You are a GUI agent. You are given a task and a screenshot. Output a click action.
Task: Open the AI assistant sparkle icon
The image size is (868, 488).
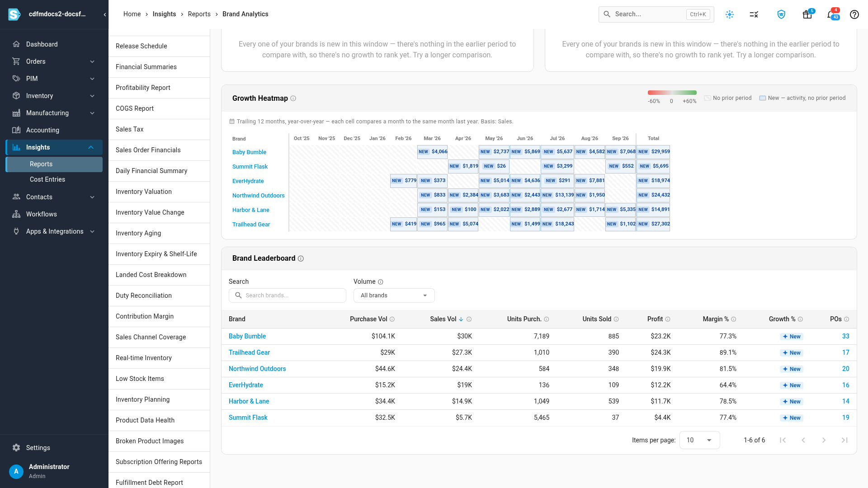730,14
